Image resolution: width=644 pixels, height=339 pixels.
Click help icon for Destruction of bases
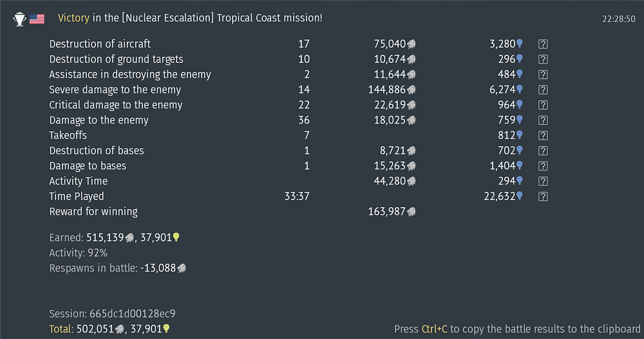543,151
